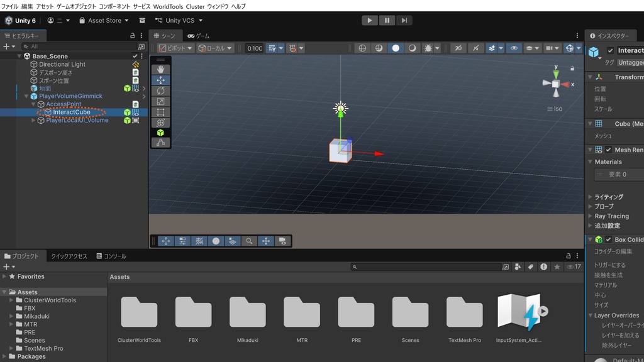
Task: Collapse the Base_Scene root
Action: pyautogui.click(x=19, y=56)
